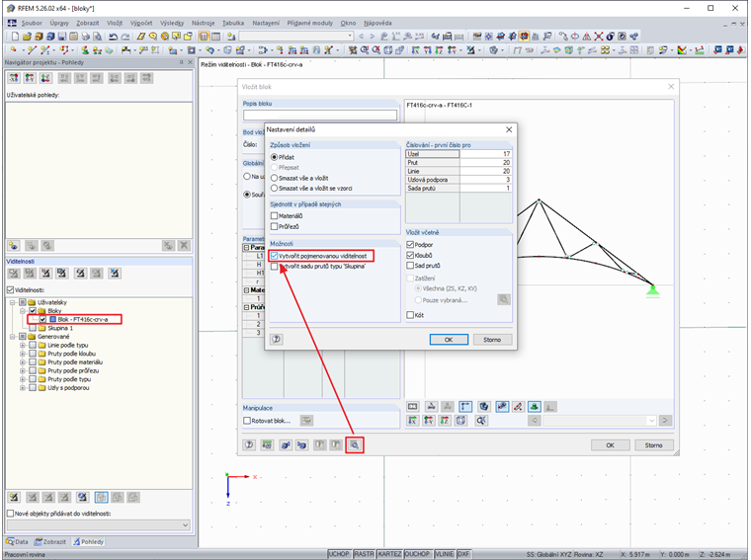
Task: Switch to the Data navigator tab
Action: (x=17, y=542)
